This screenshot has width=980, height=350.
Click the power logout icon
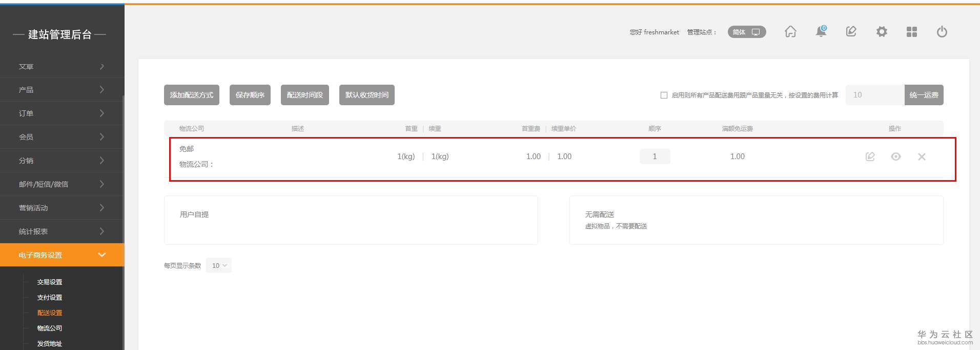942,32
